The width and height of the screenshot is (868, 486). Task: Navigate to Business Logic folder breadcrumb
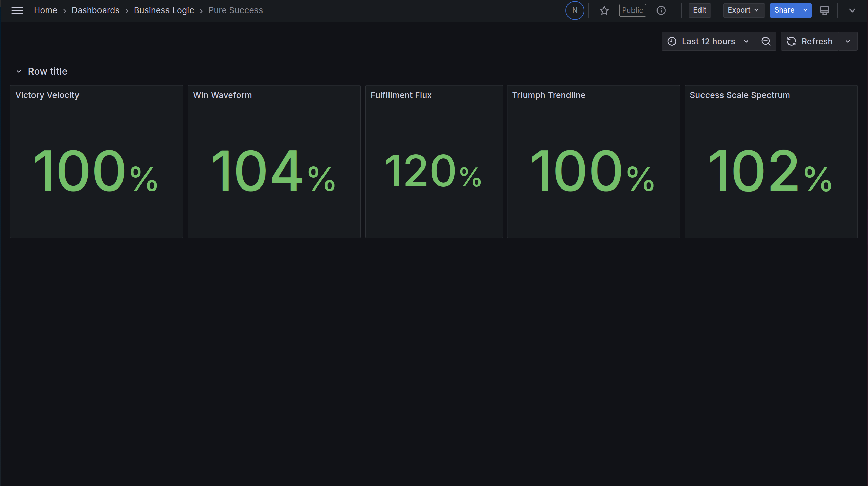(x=164, y=10)
